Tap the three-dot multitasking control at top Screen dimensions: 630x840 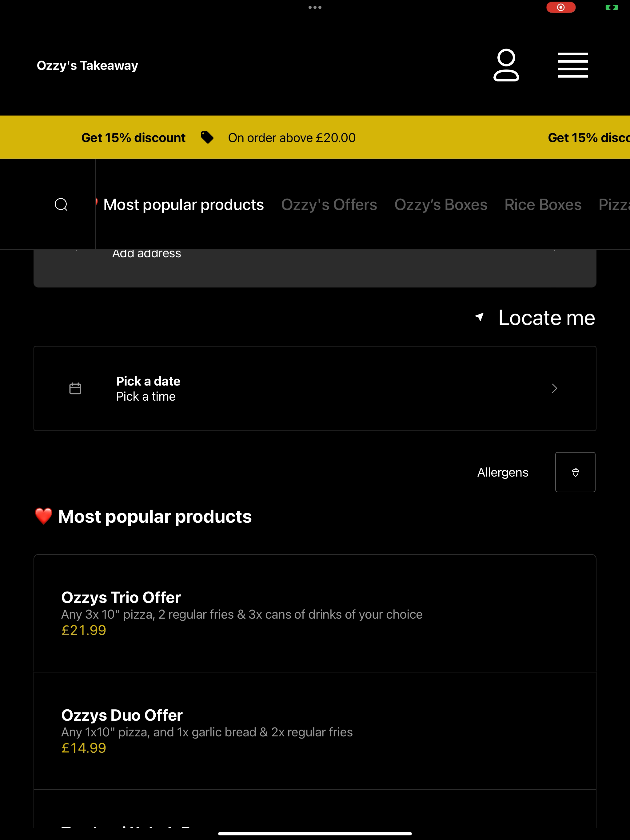[x=315, y=7]
